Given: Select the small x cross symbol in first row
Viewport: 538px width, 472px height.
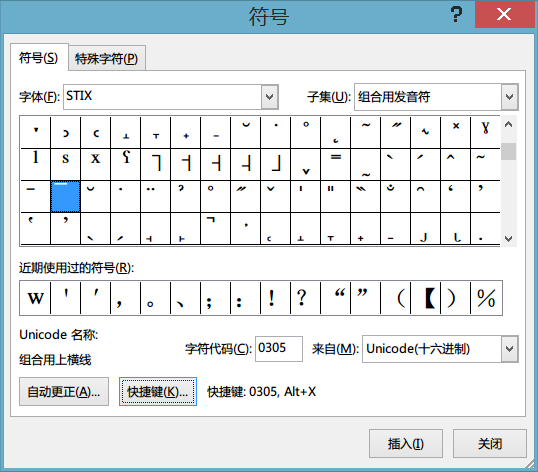Looking at the screenshot, I should pyautogui.click(x=456, y=132).
